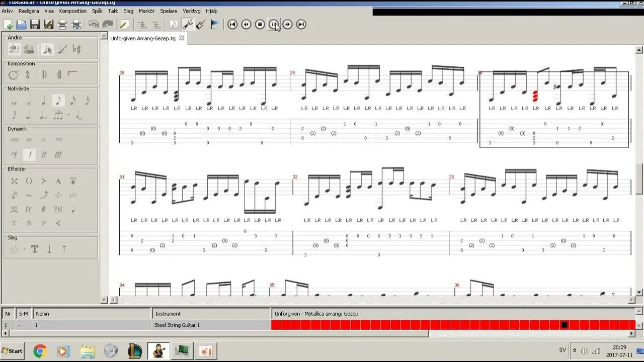This screenshot has height=362, width=644.
Task: Save the song with the floppy icon
Action: click(35, 24)
